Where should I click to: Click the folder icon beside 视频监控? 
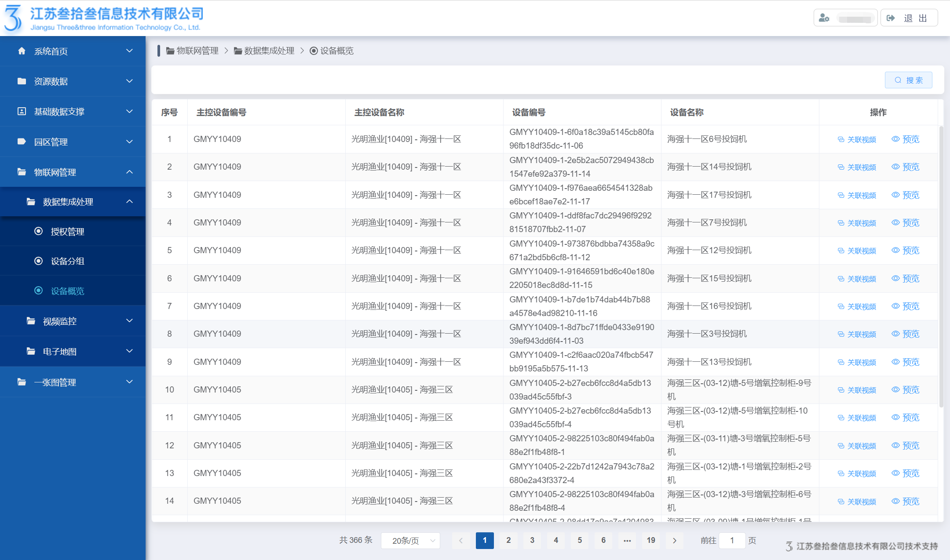click(x=31, y=321)
